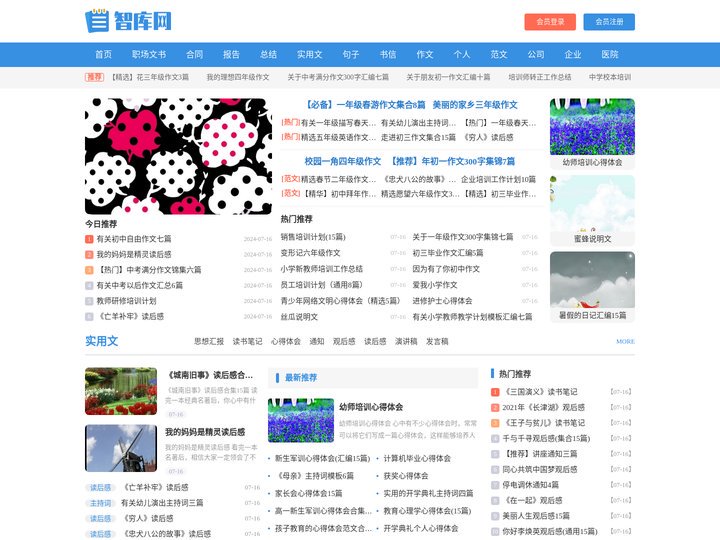Open 【热门】中考满分作文锦集六篇
Screen dimensions: 720x540
point(149,270)
